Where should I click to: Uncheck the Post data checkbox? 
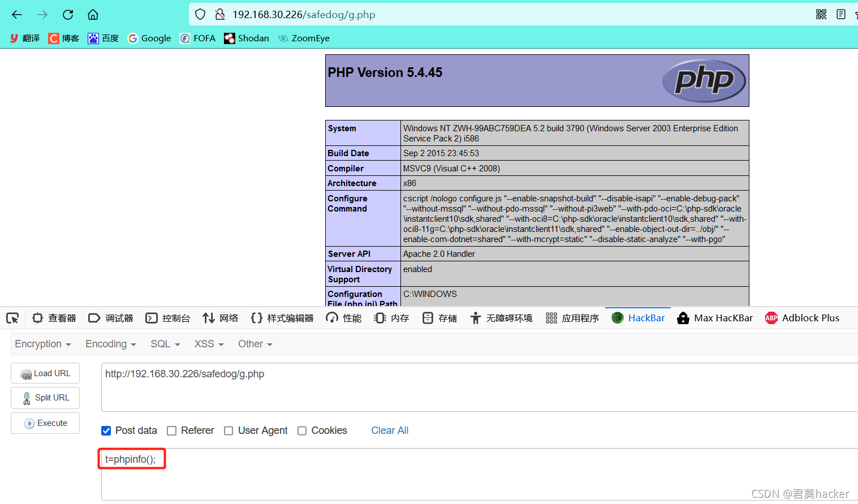click(106, 431)
